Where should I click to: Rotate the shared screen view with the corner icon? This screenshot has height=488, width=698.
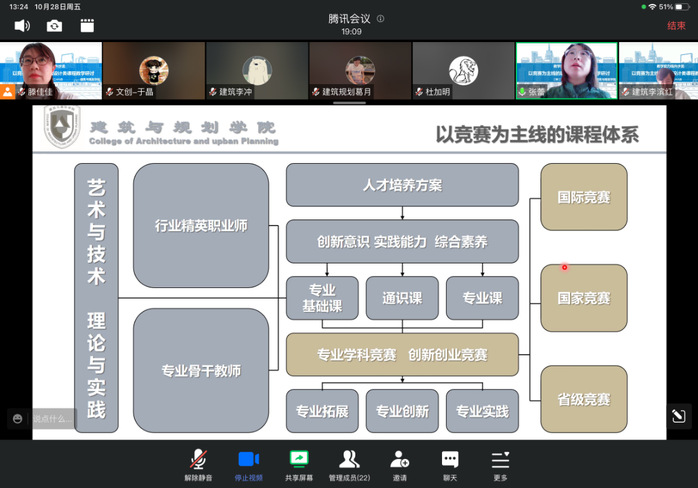point(678,417)
